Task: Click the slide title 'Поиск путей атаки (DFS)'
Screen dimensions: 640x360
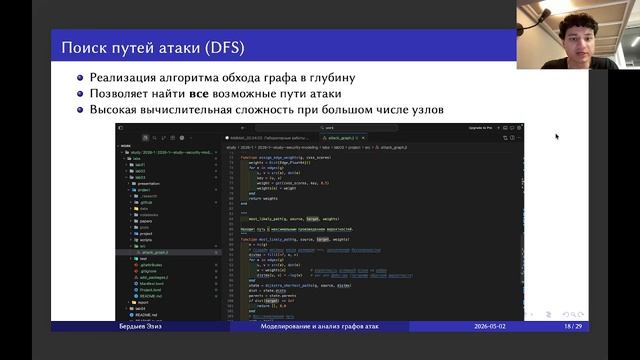Action: coord(153,47)
